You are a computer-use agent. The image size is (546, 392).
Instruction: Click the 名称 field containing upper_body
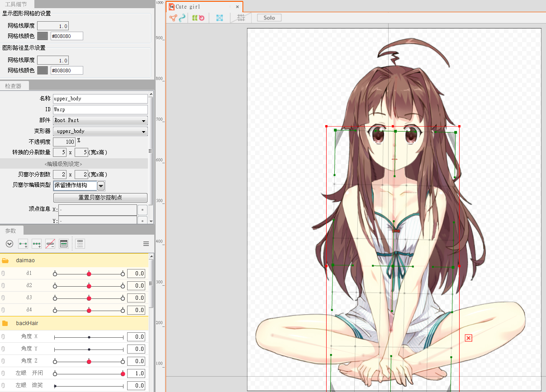tap(100, 99)
